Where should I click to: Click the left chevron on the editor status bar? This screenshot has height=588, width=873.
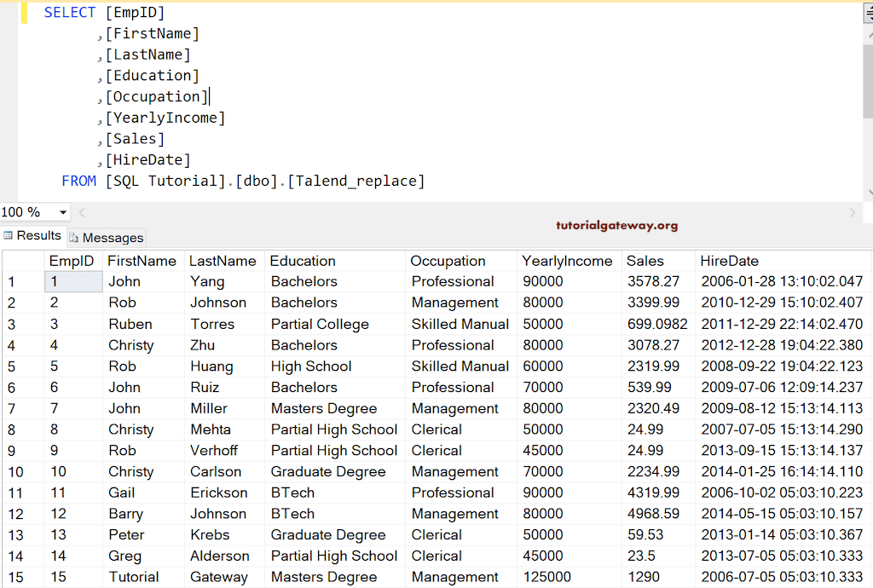click(x=81, y=211)
